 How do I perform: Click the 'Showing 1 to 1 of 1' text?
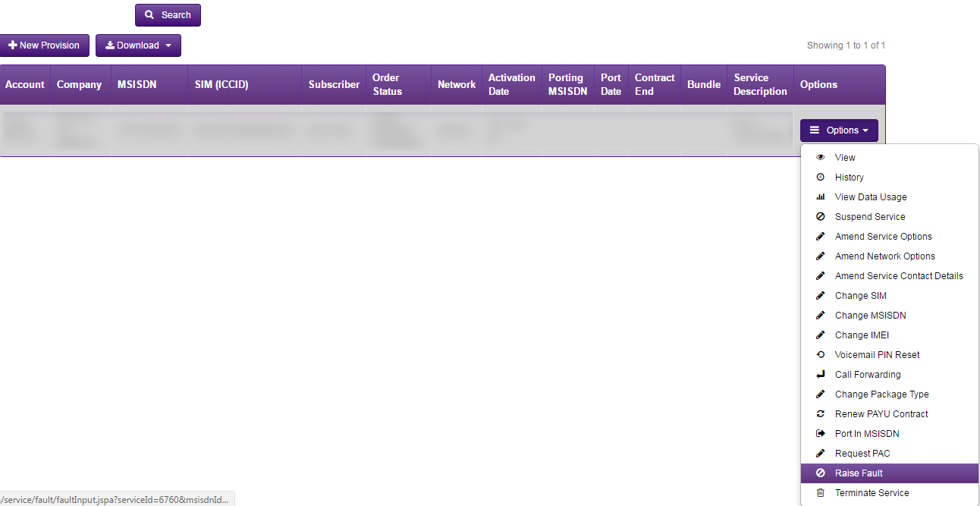click(846, 46)
